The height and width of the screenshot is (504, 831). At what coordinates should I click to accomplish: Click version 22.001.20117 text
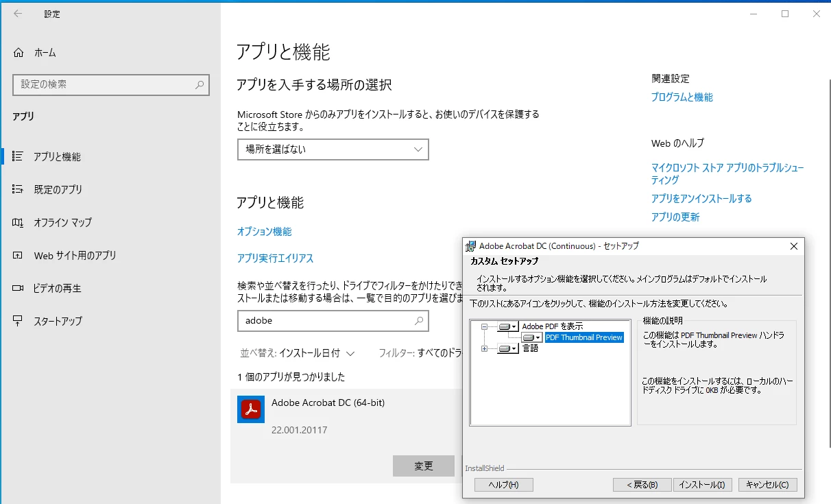click(x=299, y=430)
